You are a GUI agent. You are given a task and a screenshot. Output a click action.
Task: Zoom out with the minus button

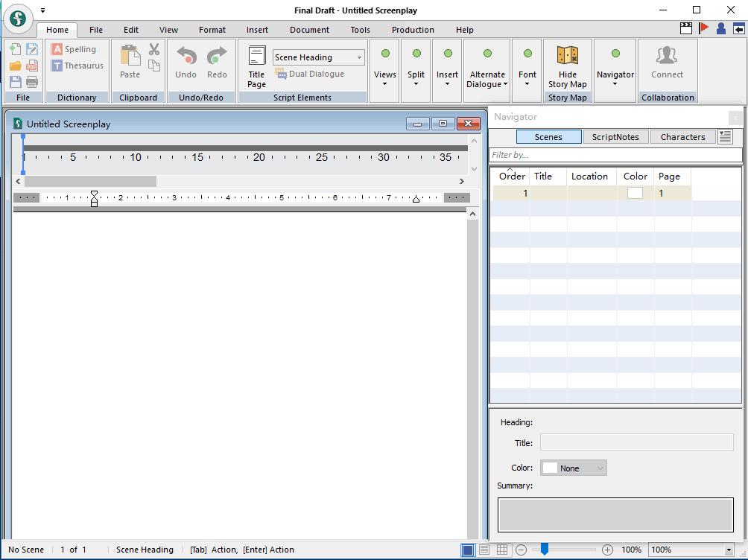point(521,550)
